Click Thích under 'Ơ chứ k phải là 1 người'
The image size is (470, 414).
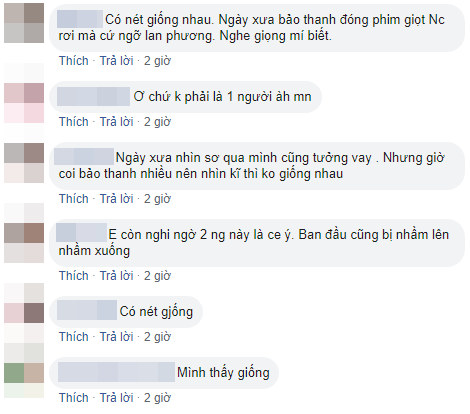coord(74,122)
